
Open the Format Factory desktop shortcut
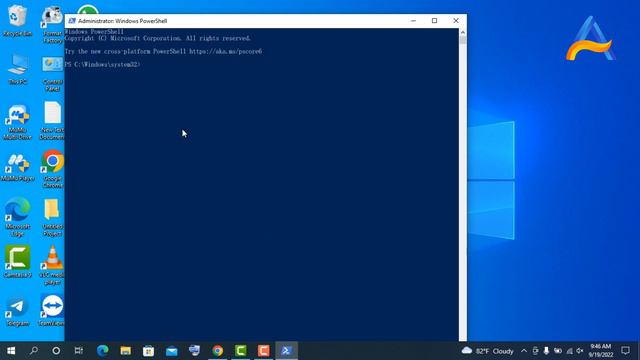[x=52, y=24]
